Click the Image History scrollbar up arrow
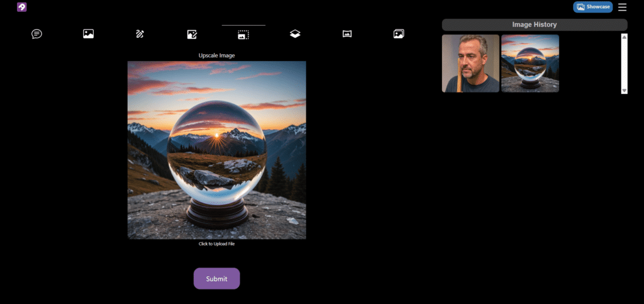 click(x=625, y=37)
